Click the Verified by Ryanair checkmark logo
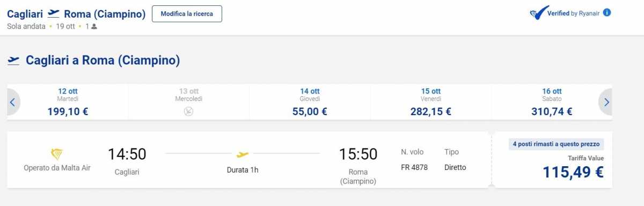This screenshot has height=206, width=644. coord(538,13)
